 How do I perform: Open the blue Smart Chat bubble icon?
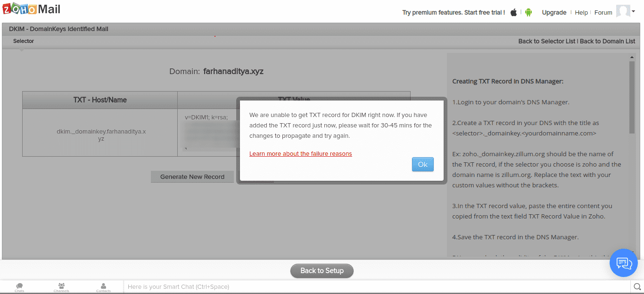pos(623,263)
